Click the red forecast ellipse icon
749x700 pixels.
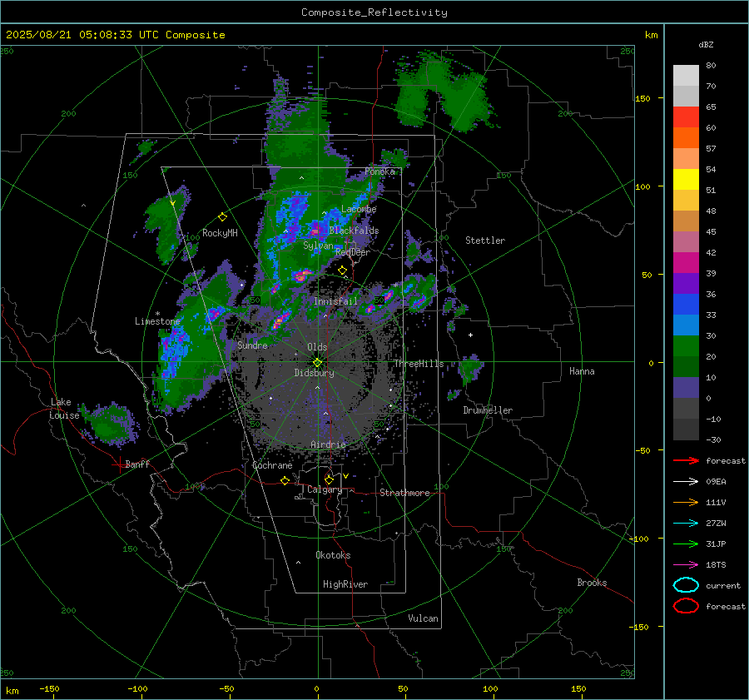point(686,606)
